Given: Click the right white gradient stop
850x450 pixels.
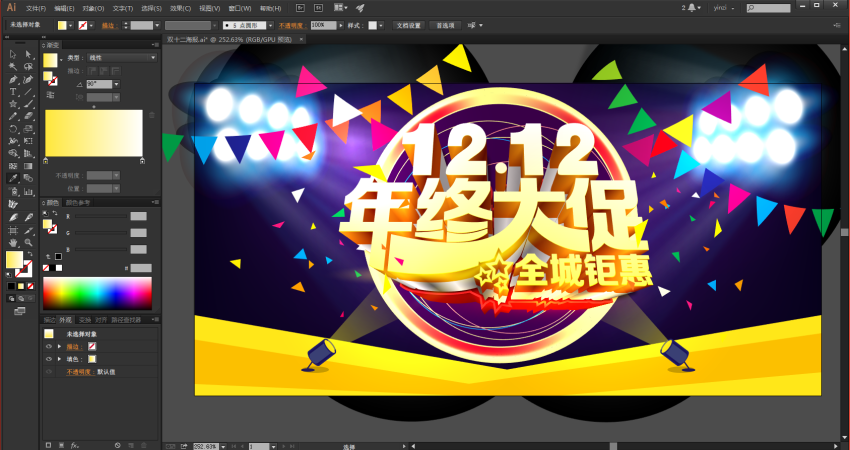Looking at the screenshot, I should click(x=143, y=160).
